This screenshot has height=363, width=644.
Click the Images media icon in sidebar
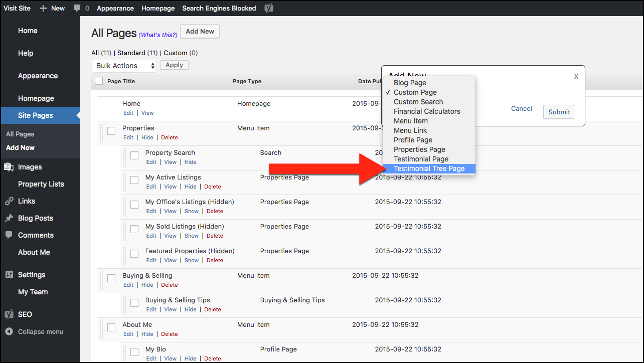[x=9, y=167]
